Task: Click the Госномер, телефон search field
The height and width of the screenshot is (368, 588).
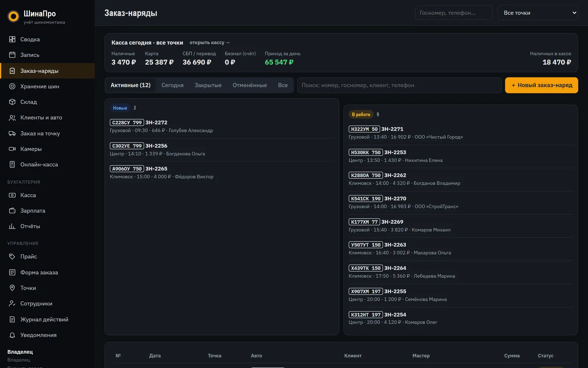Action: click(454, 13)
